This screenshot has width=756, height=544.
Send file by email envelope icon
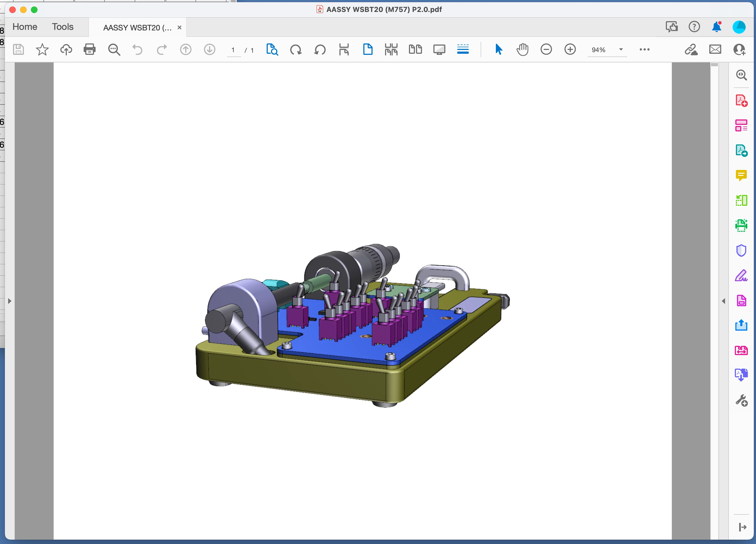tap(715, 50)
